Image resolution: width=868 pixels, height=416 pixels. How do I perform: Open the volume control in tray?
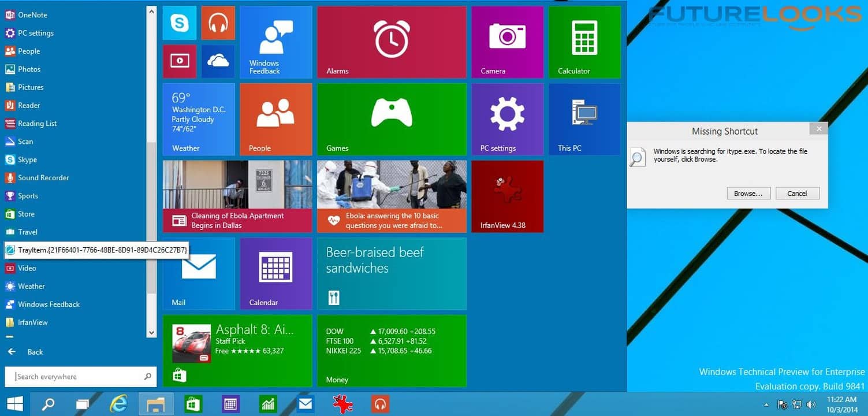pyautogui.click(x=811, y=404)
